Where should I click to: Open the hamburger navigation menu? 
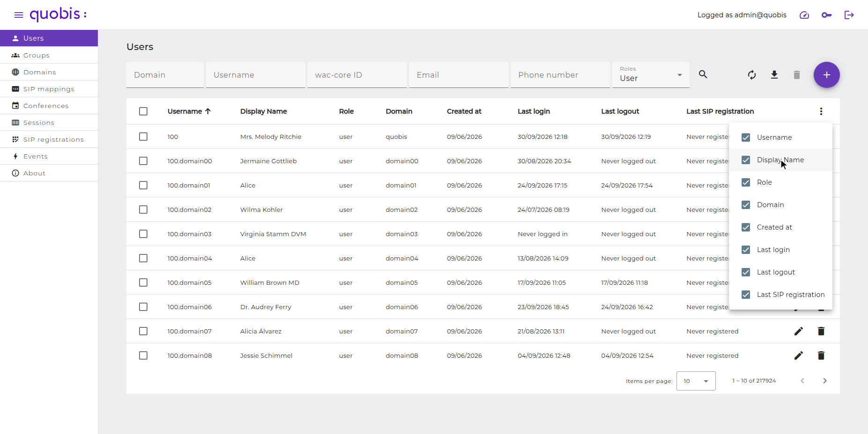coord(19,15)
